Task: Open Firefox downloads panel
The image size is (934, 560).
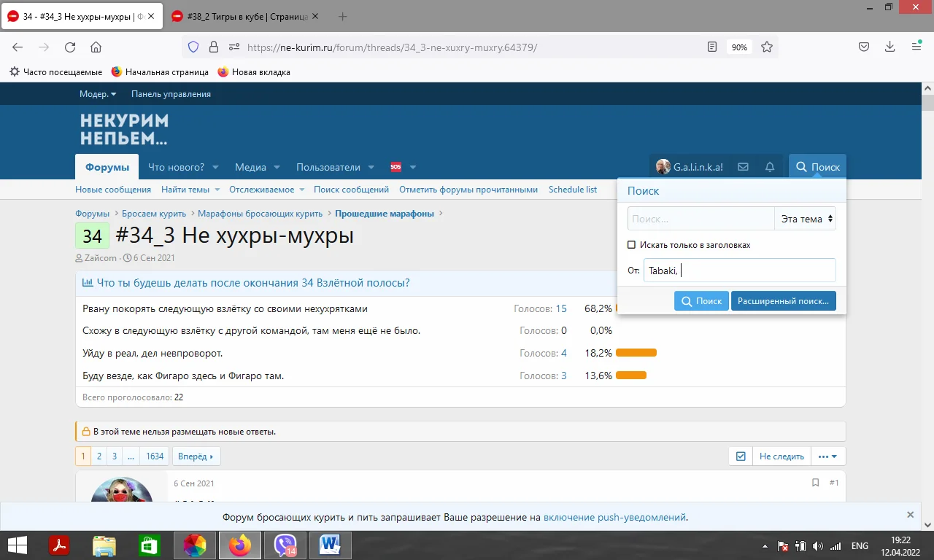Action: click(x=889, y=47)
